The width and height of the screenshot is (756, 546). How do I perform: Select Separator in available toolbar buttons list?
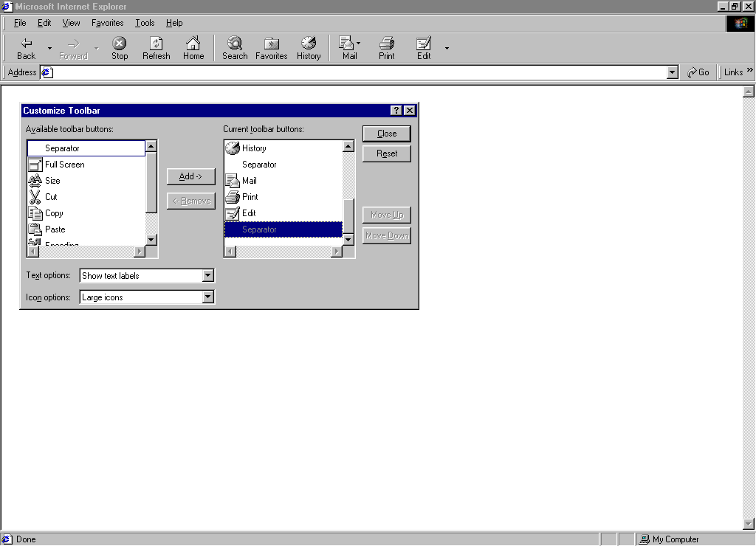click(x=86, y=148)
